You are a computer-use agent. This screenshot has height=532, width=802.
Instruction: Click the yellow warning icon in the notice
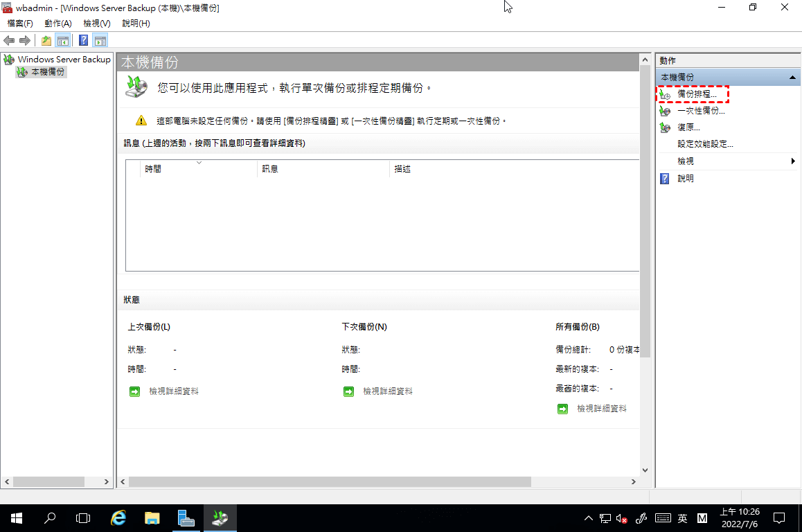pos(141,121)
